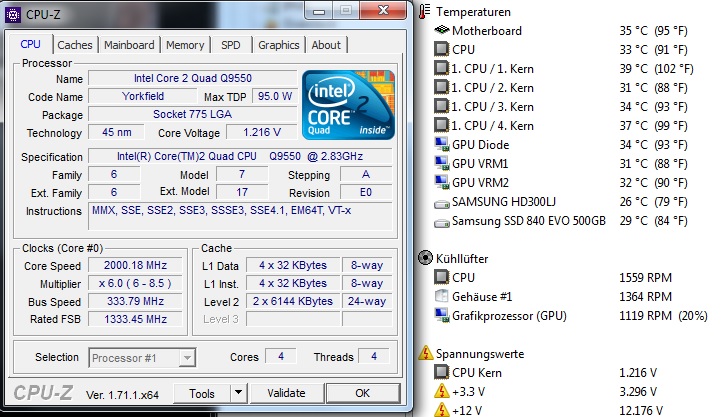Click the Core Speed value '2000.18 MHz'
The width and height of the screenshot is (723, 417).
tap(136, 265)
